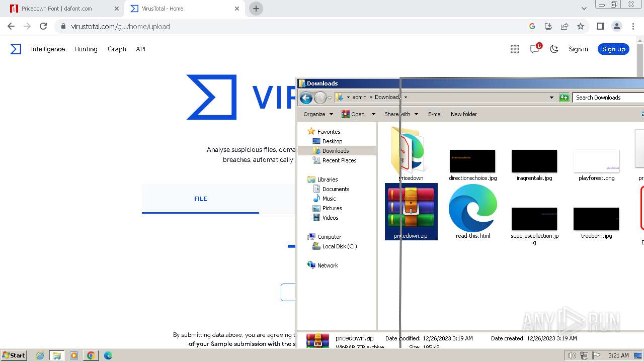Select pricedown folder icon
This screenshot has height=362, width=644.
[411, 153]
